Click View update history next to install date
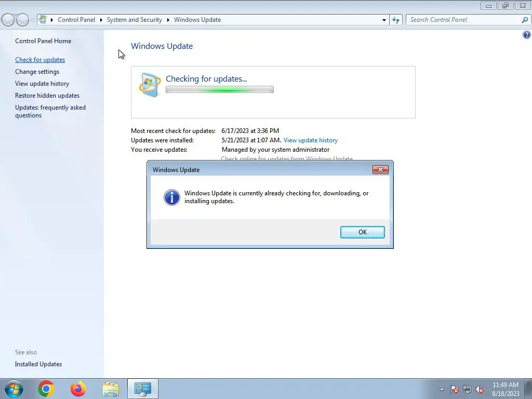 (311, 140)
